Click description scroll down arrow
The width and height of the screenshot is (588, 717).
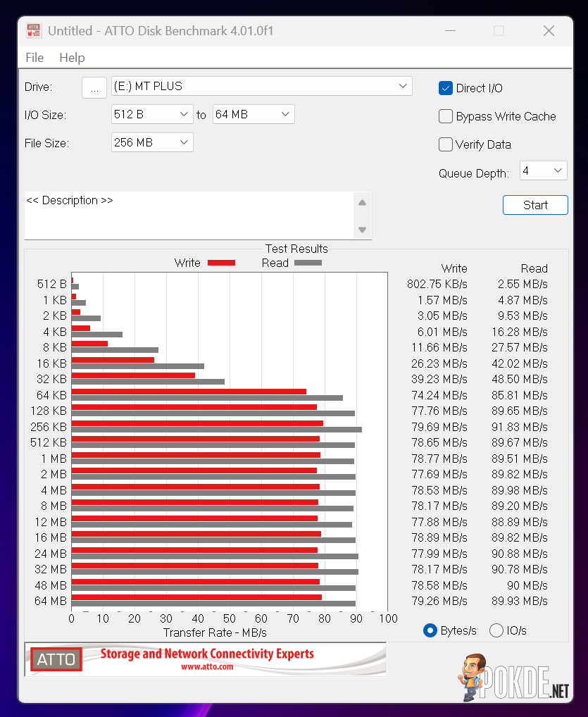(362, 230)
